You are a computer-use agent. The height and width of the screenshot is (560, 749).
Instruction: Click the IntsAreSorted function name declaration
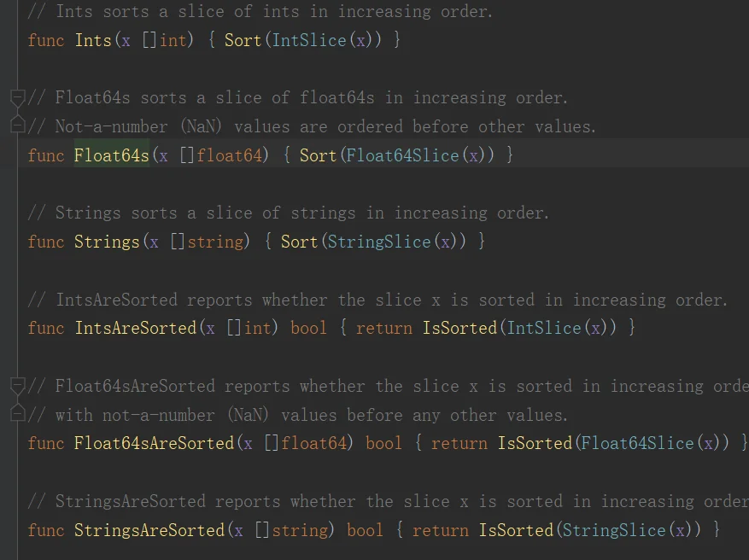[x=135, y=328]
